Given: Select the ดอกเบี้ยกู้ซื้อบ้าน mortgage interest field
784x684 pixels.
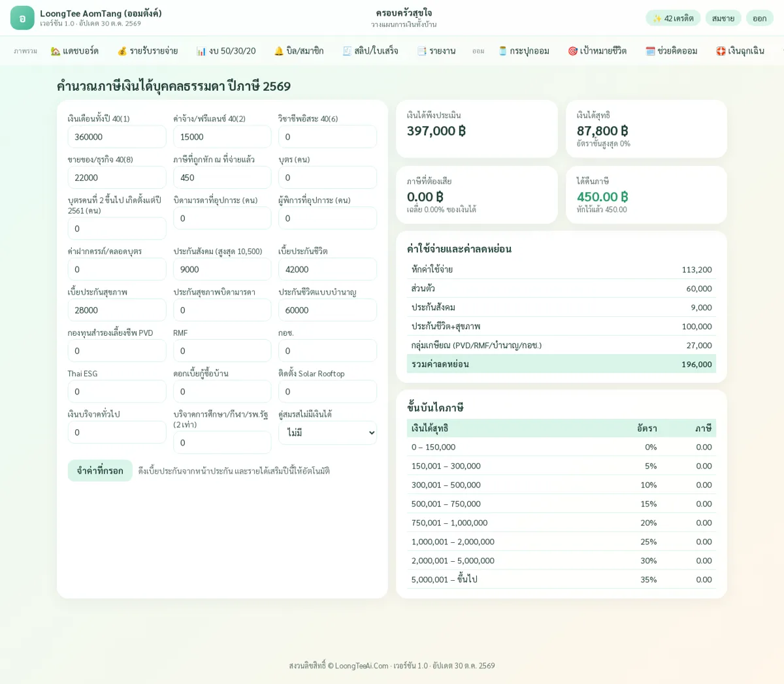Looking at the screenshot, I should point(222,392).
